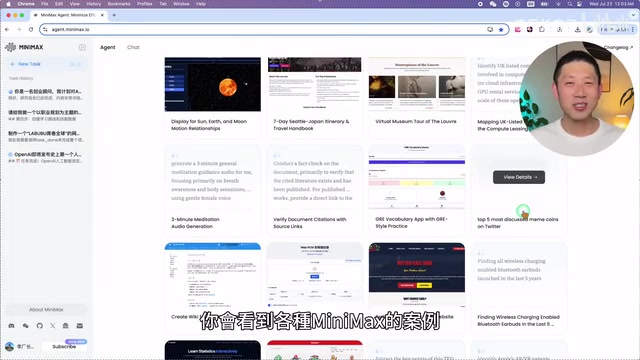Open Chrome's three-dot menu
640x360 pixels.
click(x=633, y=29)
